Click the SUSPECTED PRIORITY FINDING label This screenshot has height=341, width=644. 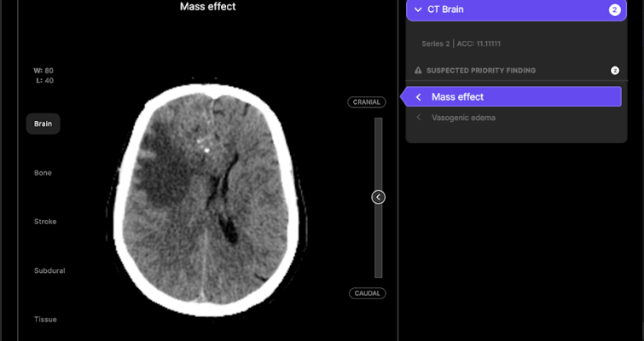click(481, 71)
